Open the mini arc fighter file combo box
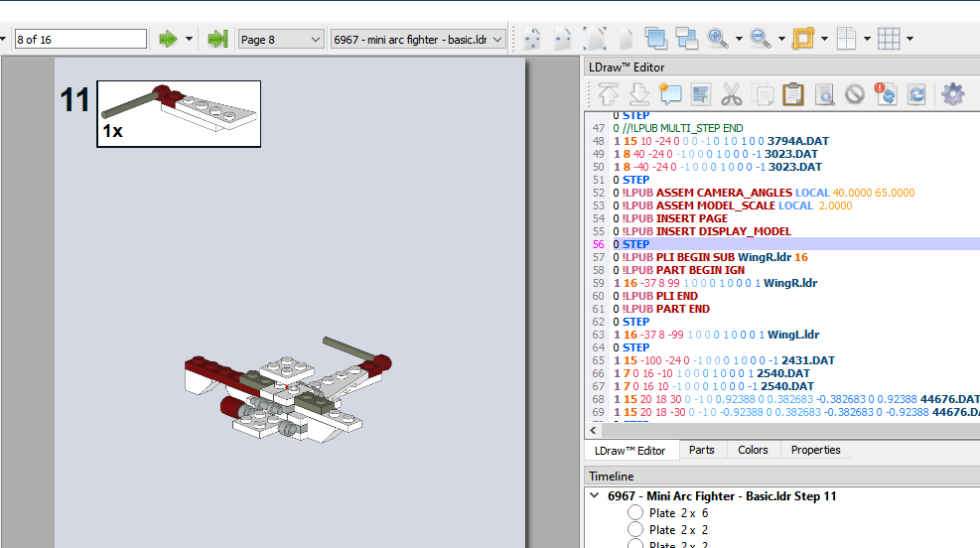The width and height of the screenshot is (980, 548). tap(417, 40)
